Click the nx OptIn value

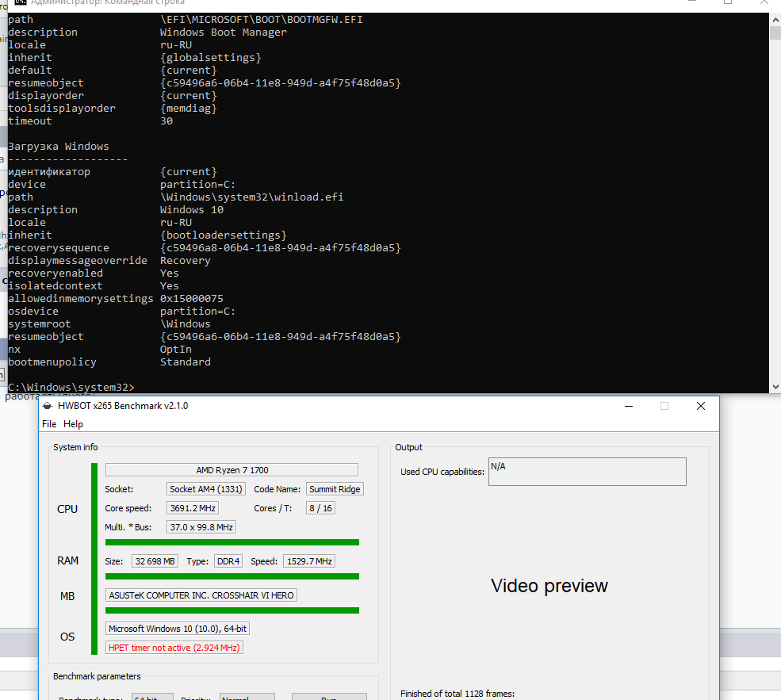click(x=176, y=349)
